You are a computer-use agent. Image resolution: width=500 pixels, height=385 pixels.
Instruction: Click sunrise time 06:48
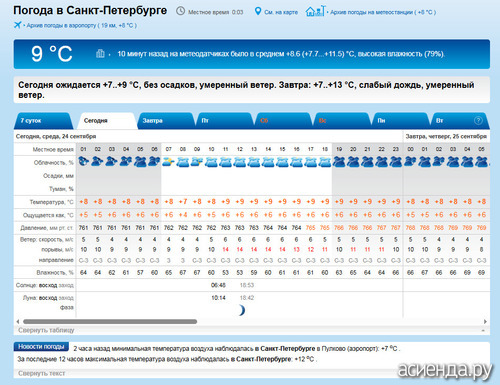[x=218, y=285]
